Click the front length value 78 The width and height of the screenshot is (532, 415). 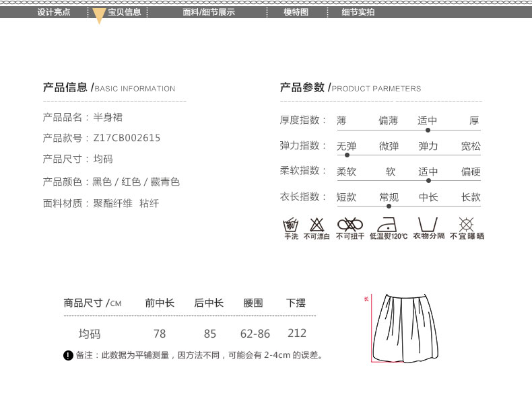tap(160, 334)
